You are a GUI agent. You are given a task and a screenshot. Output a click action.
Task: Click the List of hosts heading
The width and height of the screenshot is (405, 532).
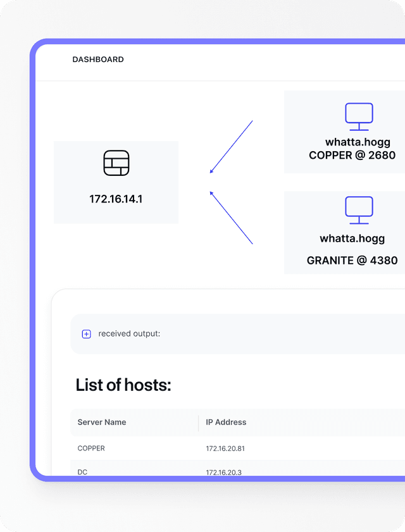123,385
